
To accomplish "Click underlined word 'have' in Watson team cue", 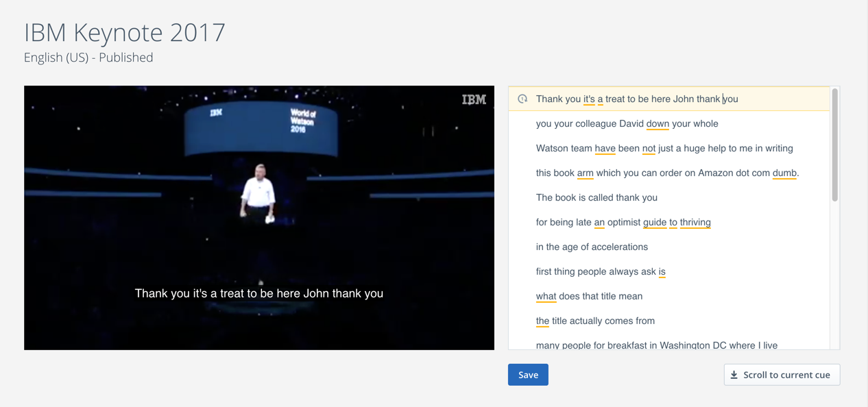I will (605, 149).
